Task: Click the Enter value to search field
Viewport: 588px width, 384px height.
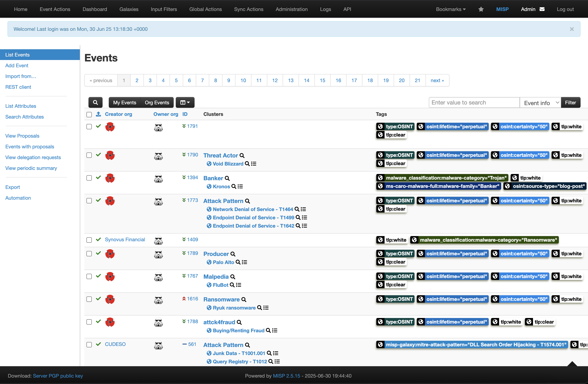Action: 474,102
